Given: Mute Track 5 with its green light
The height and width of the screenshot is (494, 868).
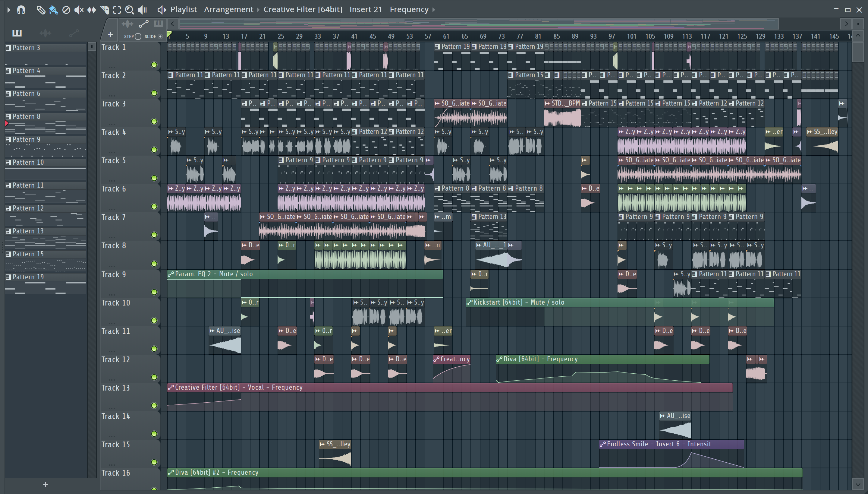Looking at the screenshot, I should [x=154, y=178].
